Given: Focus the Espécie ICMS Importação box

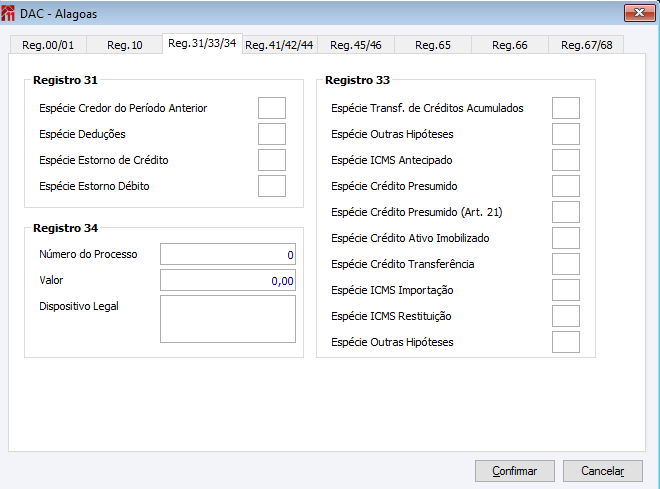Looking at the screenshot, I should [x=566, y=290].
